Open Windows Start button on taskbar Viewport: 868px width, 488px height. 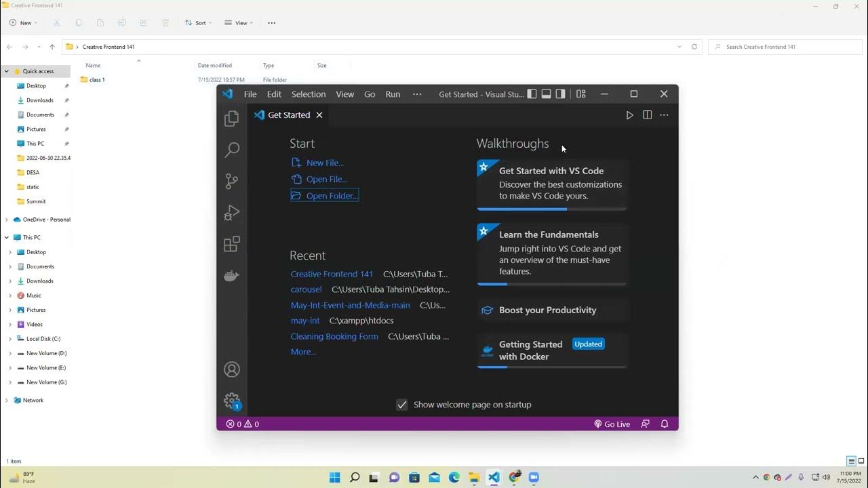point(334,477)
